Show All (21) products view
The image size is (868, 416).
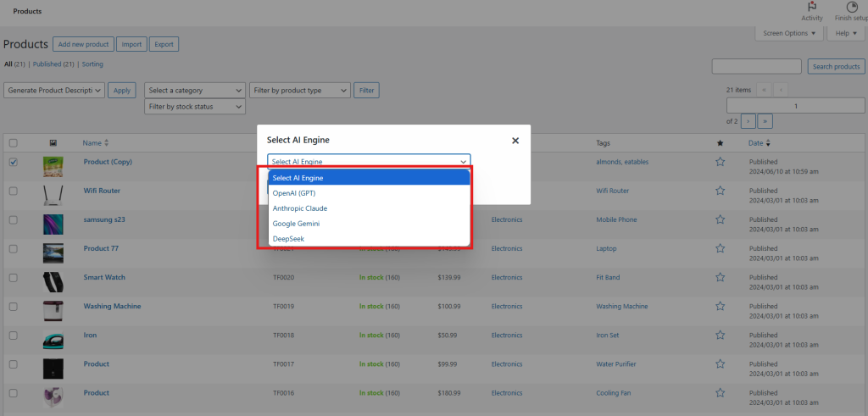(15, 64)
